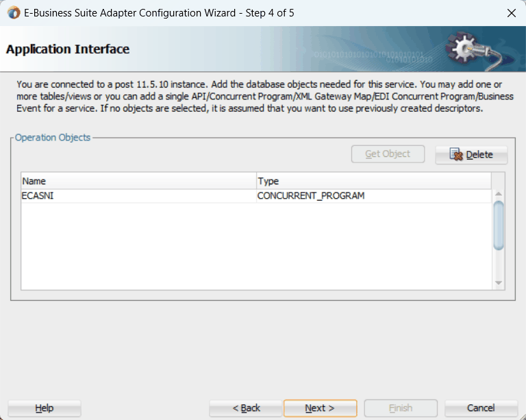Open Help for this wizard
The height and width of the screenshot is (420, 526).
[x=45, y=408]
